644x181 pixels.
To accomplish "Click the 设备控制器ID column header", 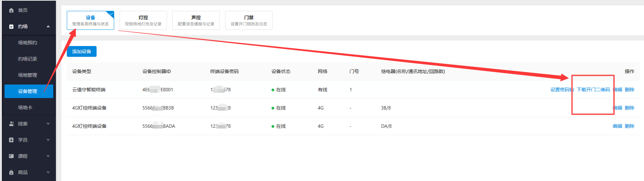I will point(157,71).
